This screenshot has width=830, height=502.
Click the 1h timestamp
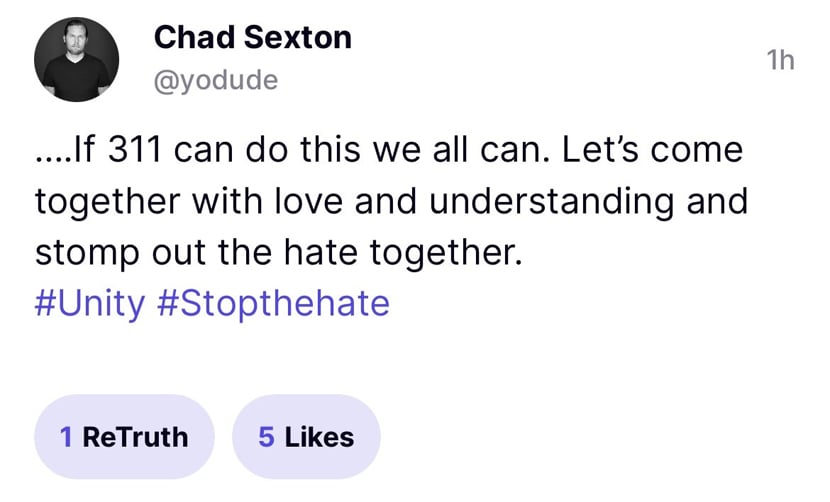coord(780,60)
